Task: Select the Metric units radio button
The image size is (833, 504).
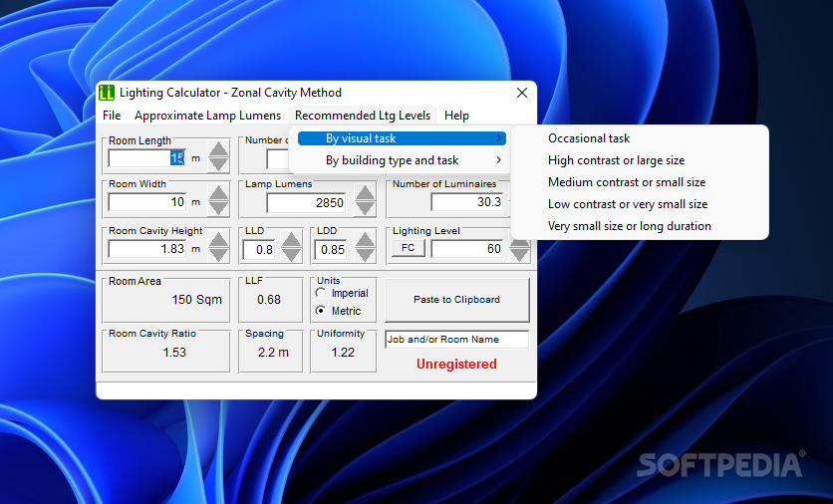Action: (320, 311)
